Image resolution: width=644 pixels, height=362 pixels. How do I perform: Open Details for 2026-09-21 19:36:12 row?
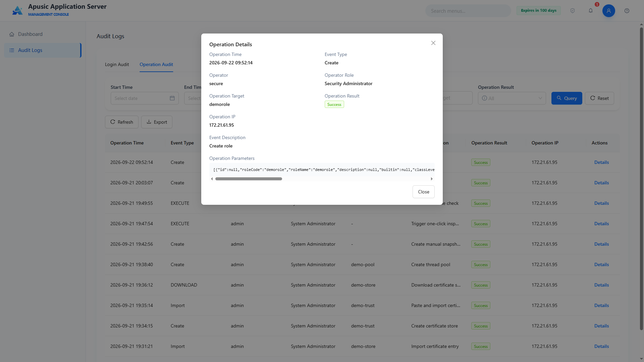click(601, 285)
